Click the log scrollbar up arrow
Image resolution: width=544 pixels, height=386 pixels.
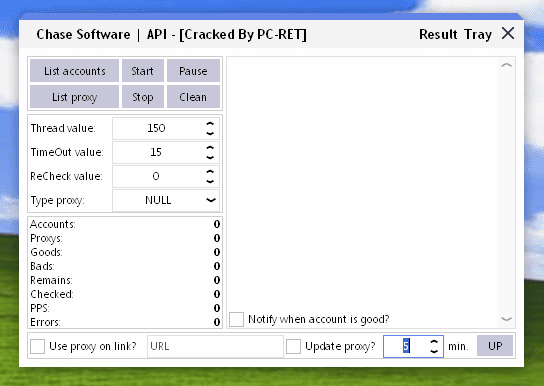pyautogui.click(x=507, y=65)
